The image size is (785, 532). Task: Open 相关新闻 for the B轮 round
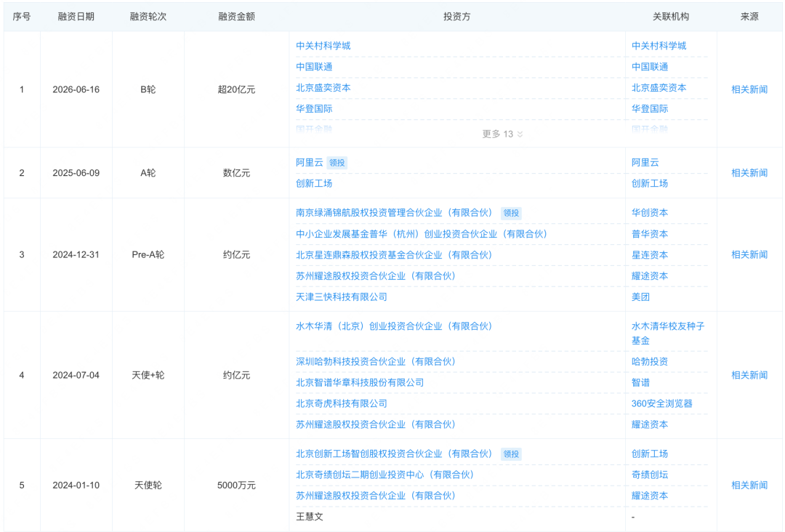pos(749,89)
